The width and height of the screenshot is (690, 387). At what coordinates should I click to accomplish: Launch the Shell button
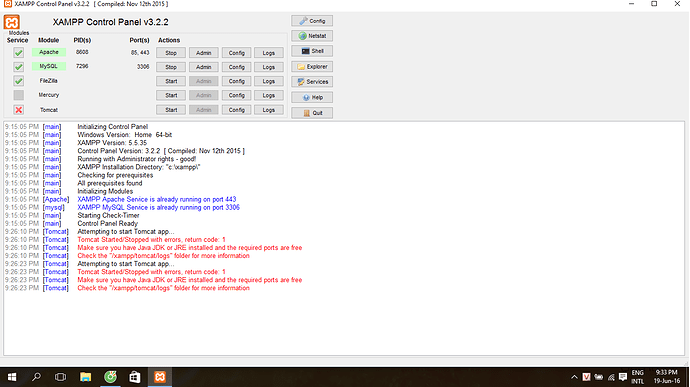[312, 51]
